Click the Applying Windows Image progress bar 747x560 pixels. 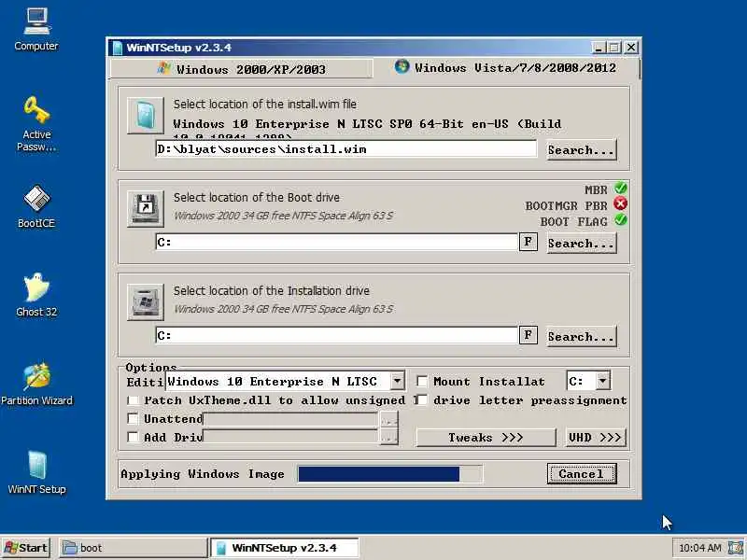pyautogui.click(x=390, y=474)
